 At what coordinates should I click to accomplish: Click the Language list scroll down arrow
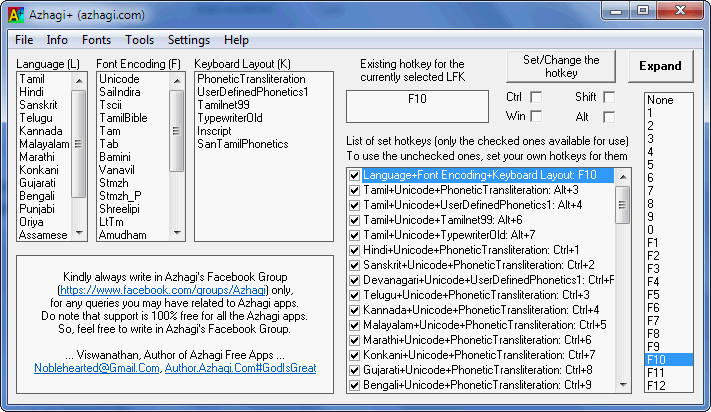click(79, 233)
